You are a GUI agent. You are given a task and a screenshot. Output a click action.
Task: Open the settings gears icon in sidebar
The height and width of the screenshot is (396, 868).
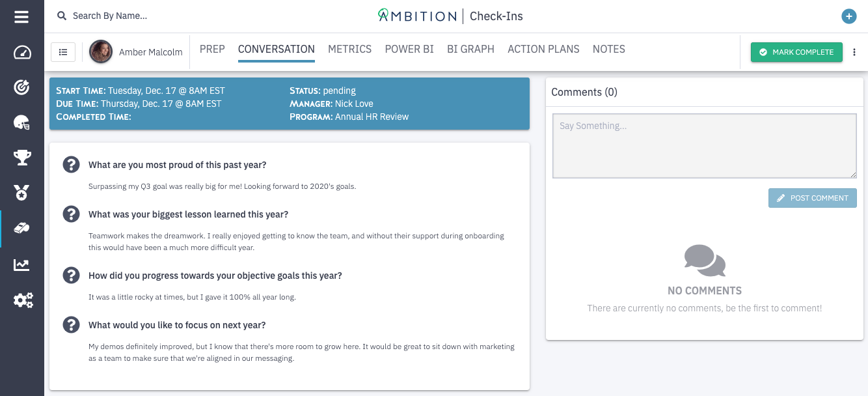[x=23, y=300]
